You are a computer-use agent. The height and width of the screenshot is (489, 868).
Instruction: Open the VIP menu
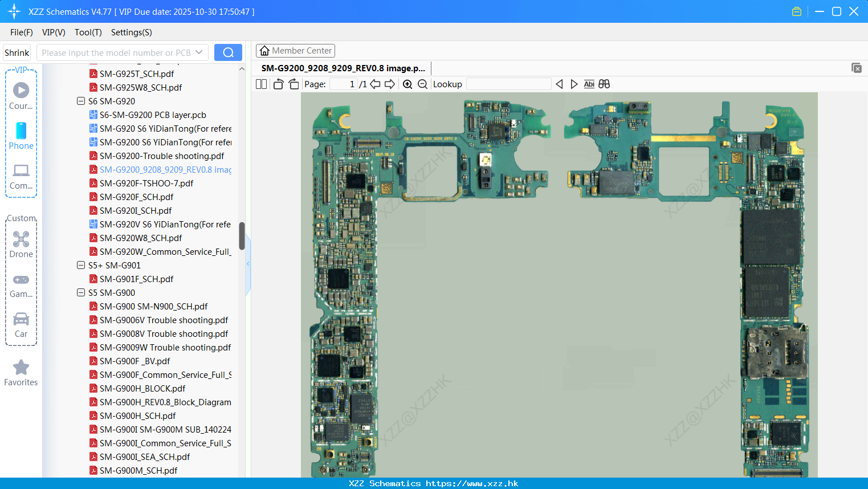(54, 32)
